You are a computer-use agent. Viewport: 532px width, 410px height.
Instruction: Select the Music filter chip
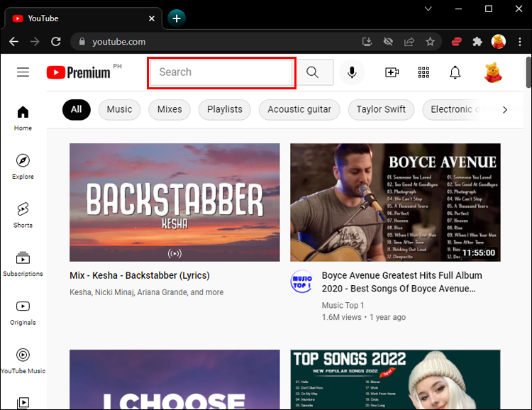pos(119,110)
